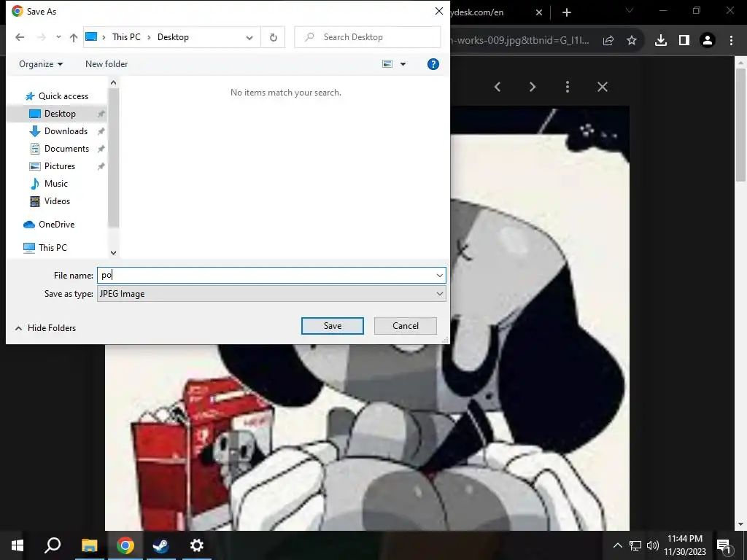
Task: Open Downloads in the navigation pane
Action: click(66, 131)
